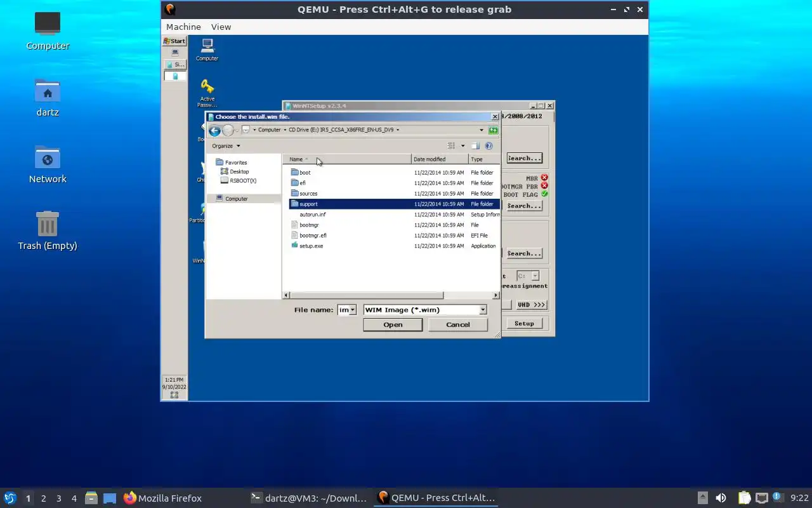The height and width of the screenshot is (508, 812).
Task: Switch to workspace 2 on host panel
Action: pyautogui.click(x=43, y=498)
